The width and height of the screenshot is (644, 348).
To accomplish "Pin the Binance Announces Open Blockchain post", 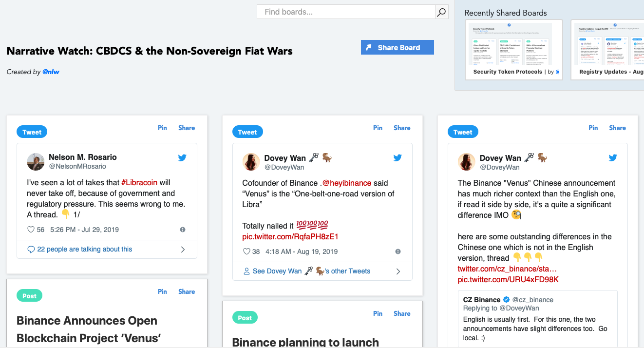I will (162, 291).
